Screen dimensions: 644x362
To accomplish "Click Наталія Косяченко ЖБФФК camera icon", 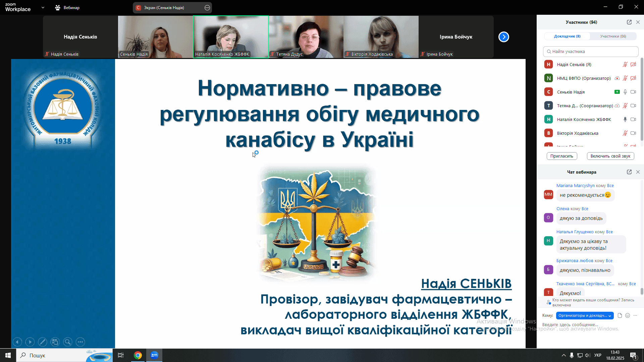I will click(x=633, y=119).
